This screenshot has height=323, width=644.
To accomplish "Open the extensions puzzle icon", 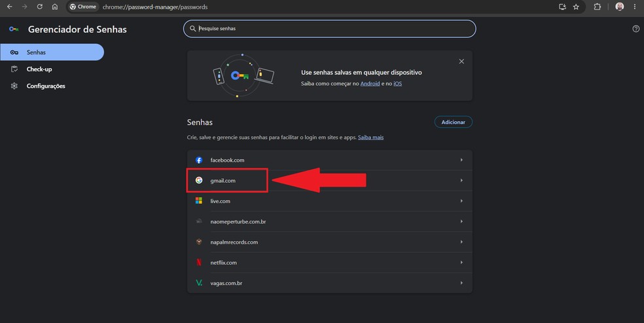I will [597, 7].
